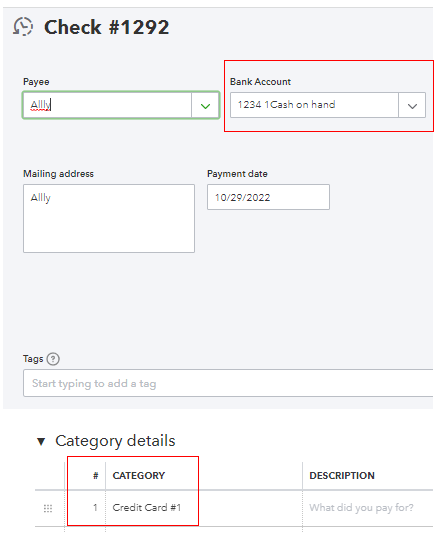The image size is (440, 533).
Task: Click the Tags help question mark icon
Action: (x=53, y=359)
